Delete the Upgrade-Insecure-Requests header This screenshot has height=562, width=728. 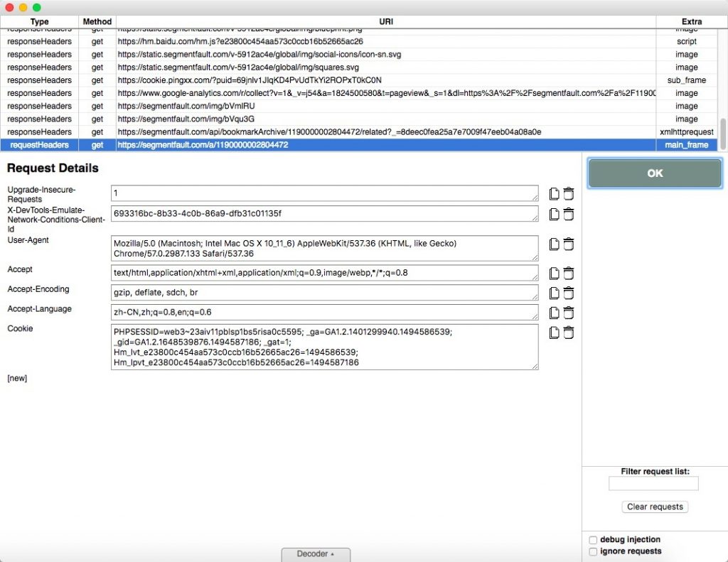(x=569, y=194)
